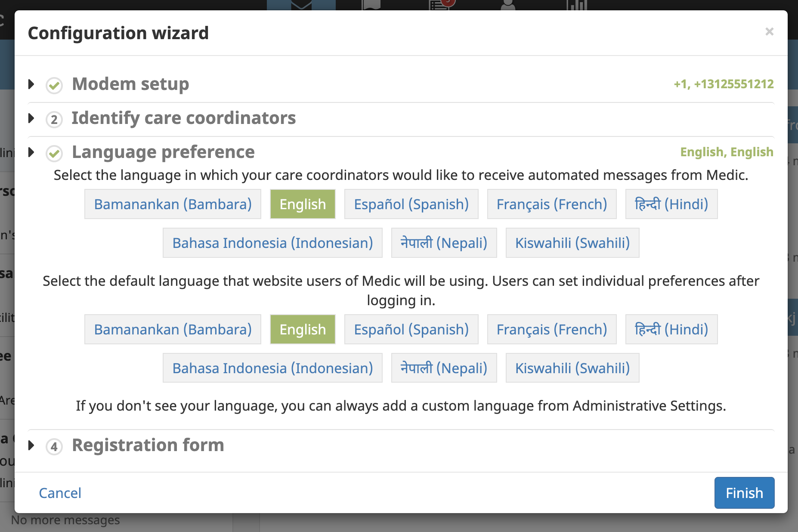Expand the Identify care coordinators section
798x532 pixels.
click(x=31, y=119)
